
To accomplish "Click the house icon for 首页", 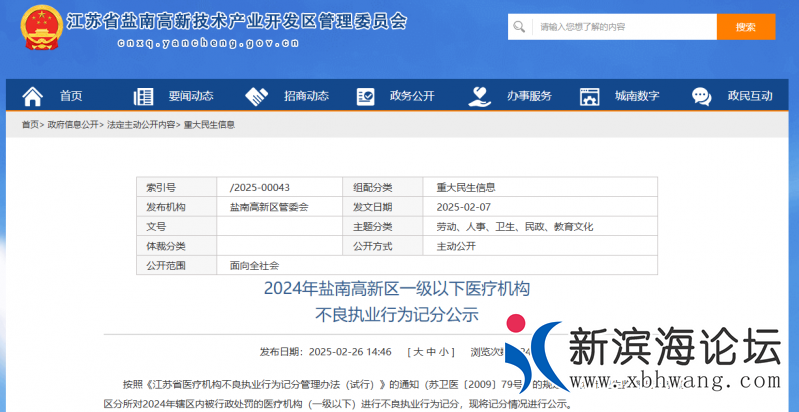I will (33, 96).
